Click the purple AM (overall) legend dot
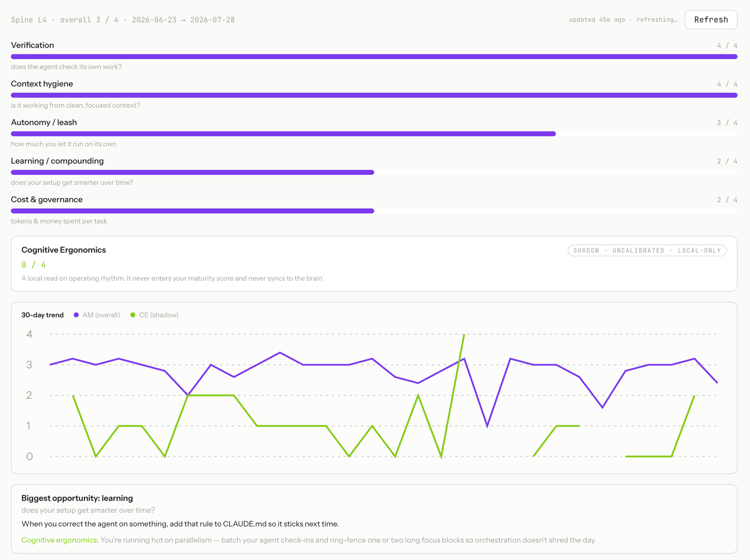Image resolution: width=750 pixels, height=560 pixels. (x=76, y=315)
